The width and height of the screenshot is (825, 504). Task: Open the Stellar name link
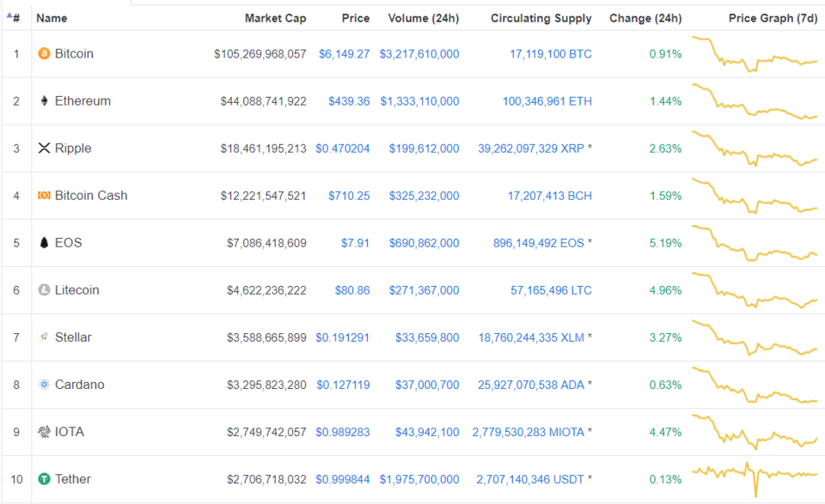73,337
